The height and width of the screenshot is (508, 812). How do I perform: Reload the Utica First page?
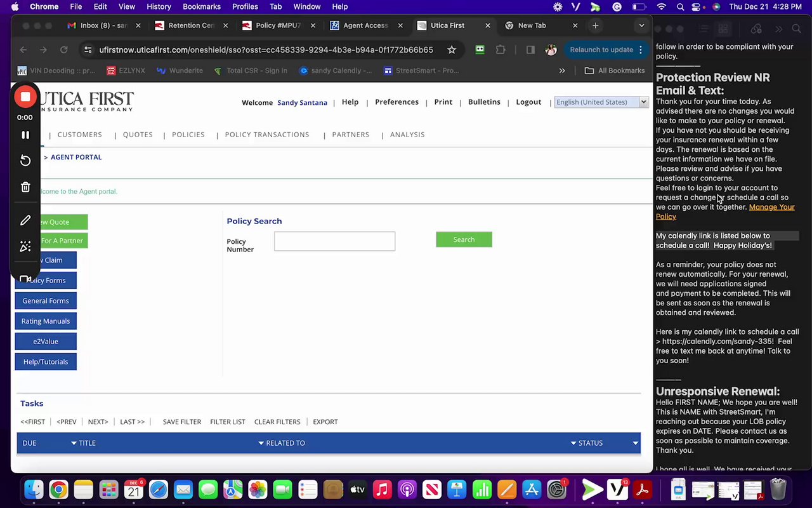click(63, 50)
